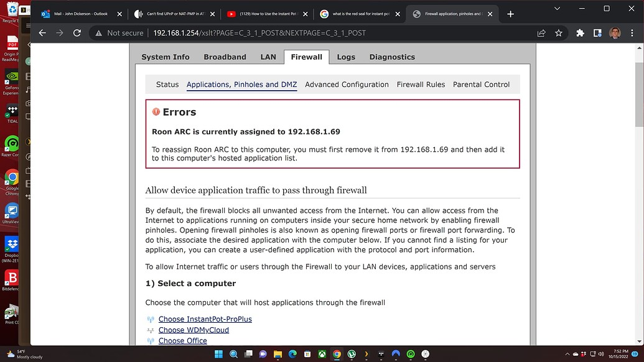Click the Not secure site info warning
644x362 pixels.
(x=119, y=33)
